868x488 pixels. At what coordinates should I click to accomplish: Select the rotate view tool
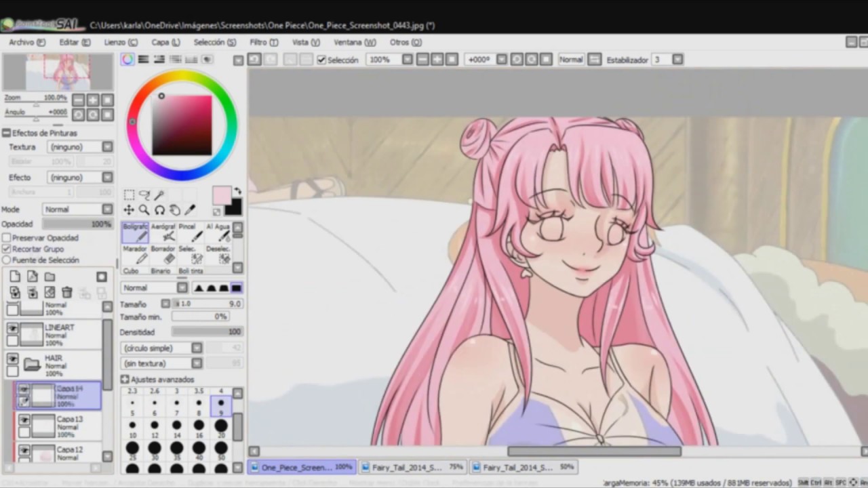pyautogui.click(x=159, y=210)
